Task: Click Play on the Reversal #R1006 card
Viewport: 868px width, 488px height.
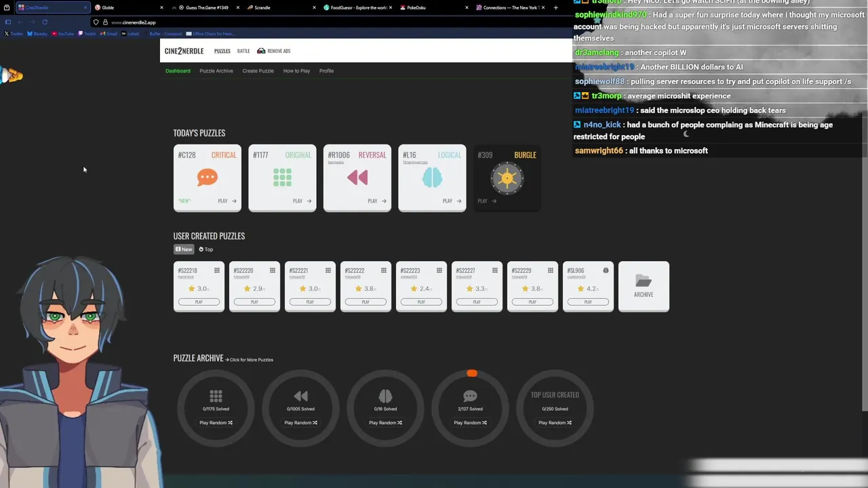Action: pos(377,201)
